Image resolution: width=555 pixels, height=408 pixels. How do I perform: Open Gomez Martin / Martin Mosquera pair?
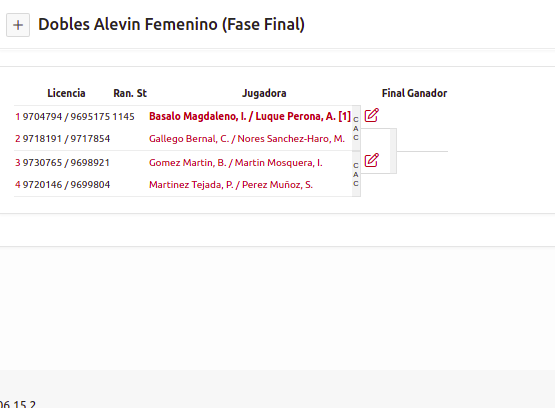[236, 163]
